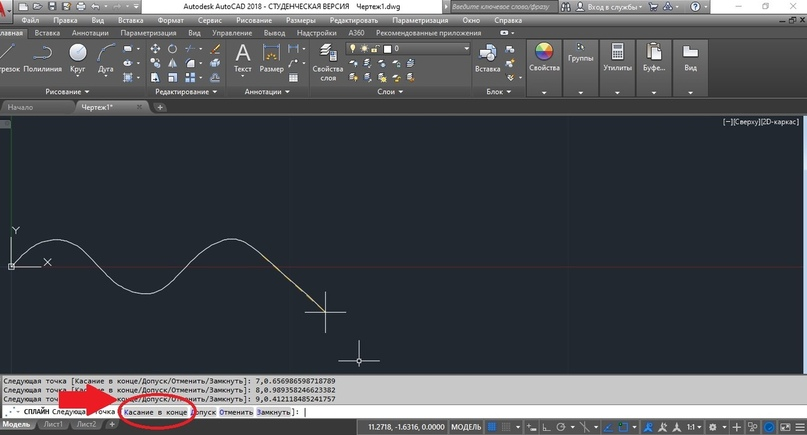The image size is (807, 435).
Task: Toggle grid display in status bar
Action: pos(492,427)
